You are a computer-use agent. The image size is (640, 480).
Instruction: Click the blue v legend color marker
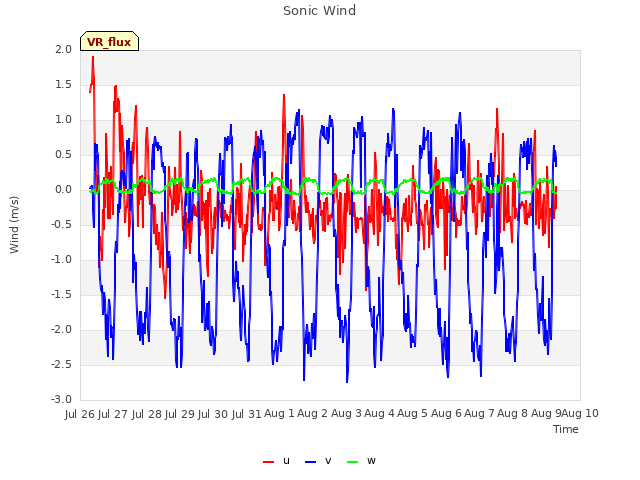coord(310,462)
